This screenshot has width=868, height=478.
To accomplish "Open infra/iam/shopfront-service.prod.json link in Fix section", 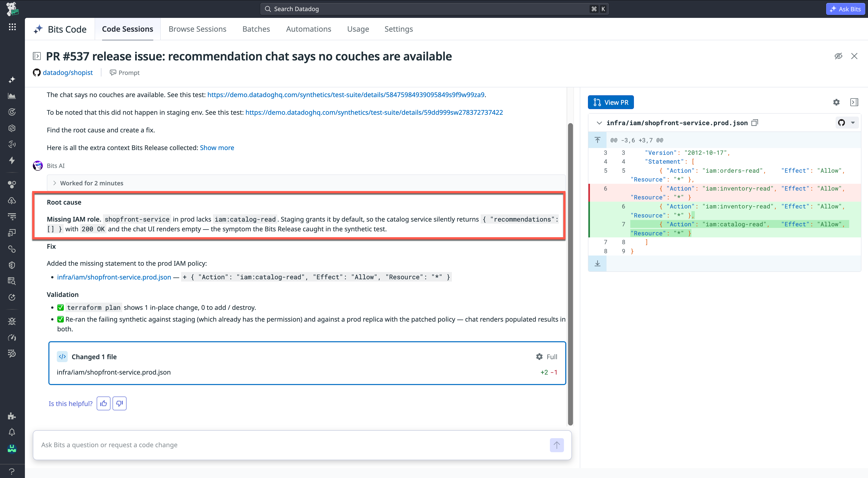I will (x=114, y=277).
